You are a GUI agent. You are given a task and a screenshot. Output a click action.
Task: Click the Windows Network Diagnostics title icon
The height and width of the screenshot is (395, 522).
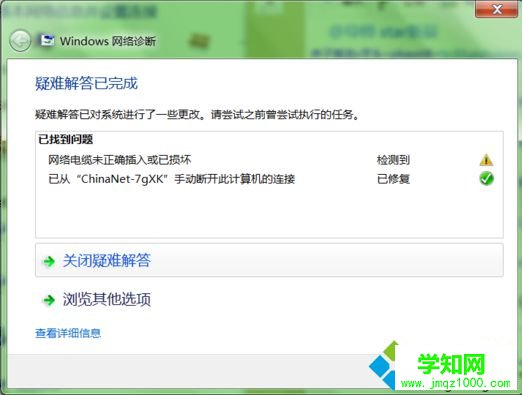47,41
